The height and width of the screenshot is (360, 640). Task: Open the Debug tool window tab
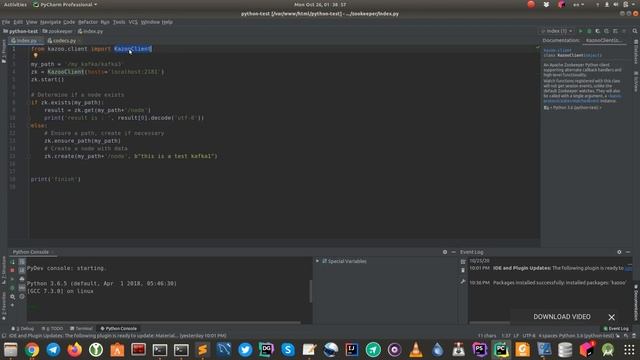tap(23, 328)
